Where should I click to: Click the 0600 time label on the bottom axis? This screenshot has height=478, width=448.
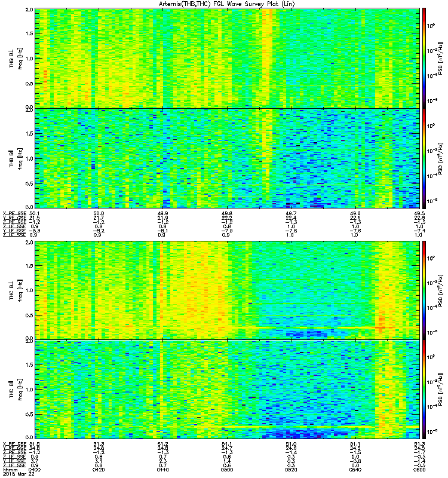(419, 470)
